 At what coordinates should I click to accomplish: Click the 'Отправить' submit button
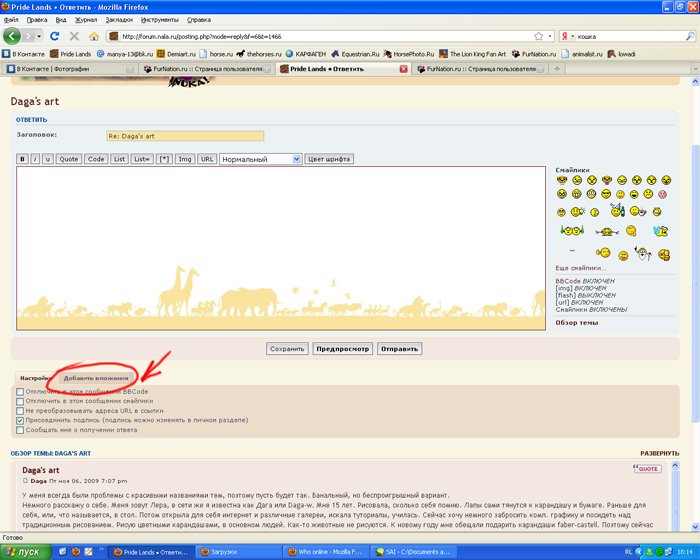pyautogui.click(x=398, y=349)
